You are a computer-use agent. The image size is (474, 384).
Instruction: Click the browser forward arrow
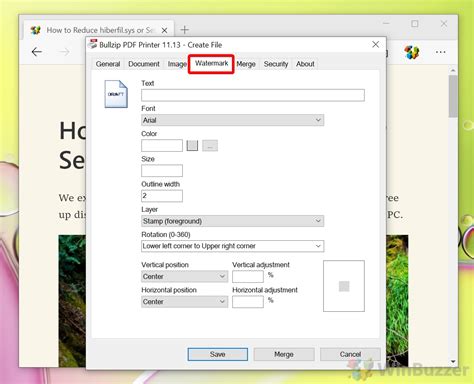[x=65, y=52]
